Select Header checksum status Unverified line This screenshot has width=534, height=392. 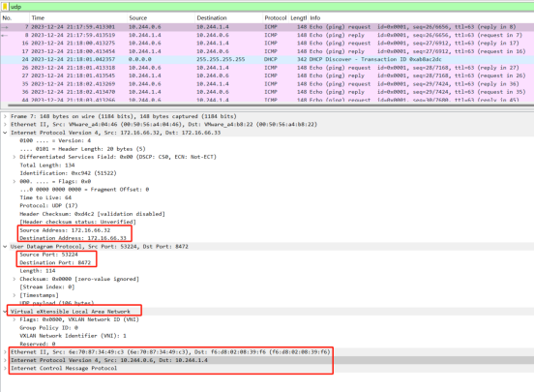click(x=77, y=222)
